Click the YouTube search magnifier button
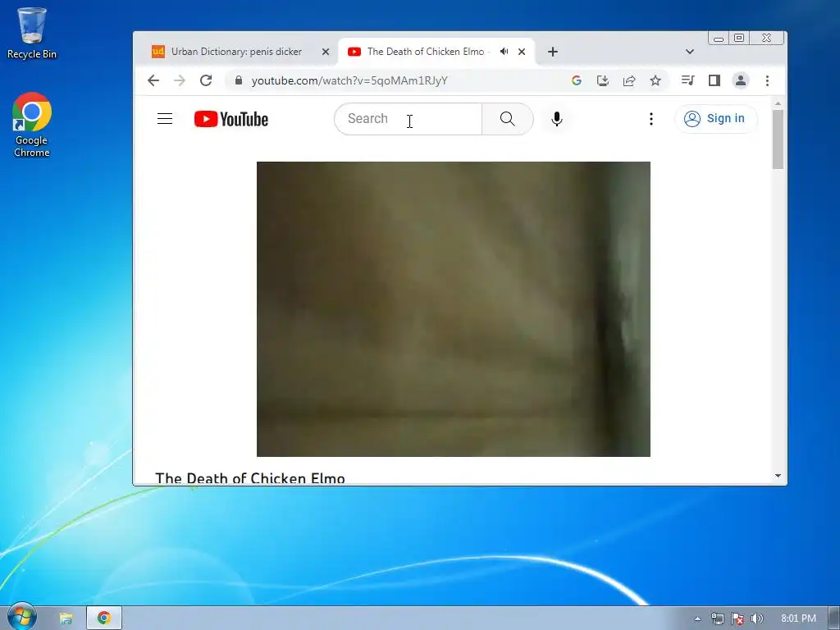Viewport: 840px width, 630px height. tap(507, 119)
